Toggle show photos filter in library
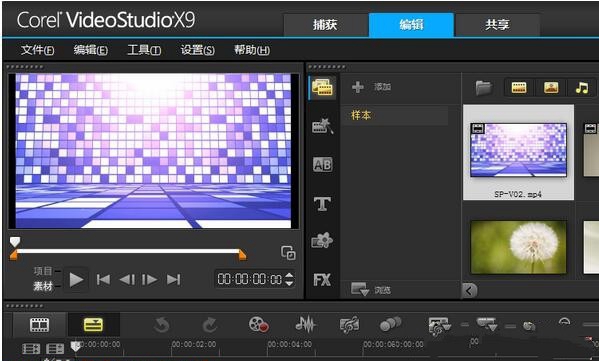 pos(551,88)
